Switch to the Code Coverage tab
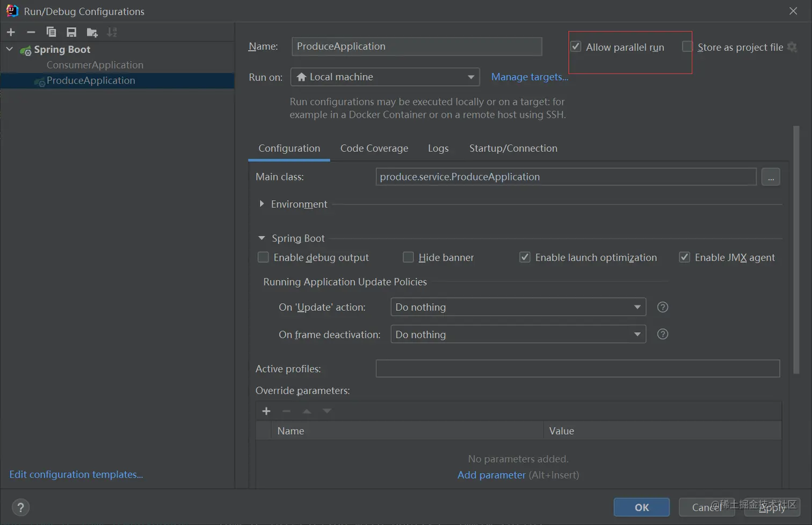This screenshot has width=812, height=525. tap(374, 148)
